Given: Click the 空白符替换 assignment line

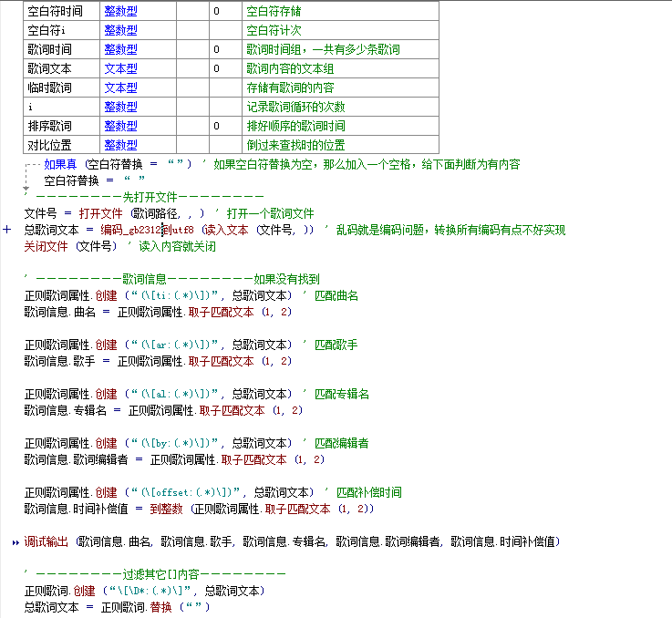Looking at the screenshot, I should coord(94,180).
